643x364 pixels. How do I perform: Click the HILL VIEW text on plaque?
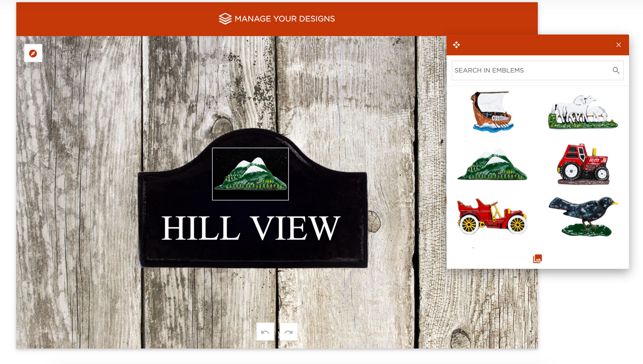(x=251, y=228)
